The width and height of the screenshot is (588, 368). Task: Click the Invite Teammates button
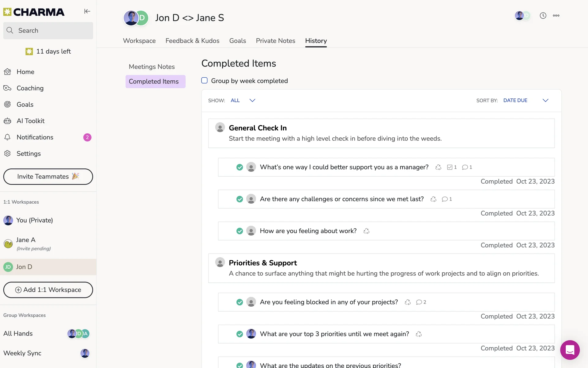tap(48, 177)
